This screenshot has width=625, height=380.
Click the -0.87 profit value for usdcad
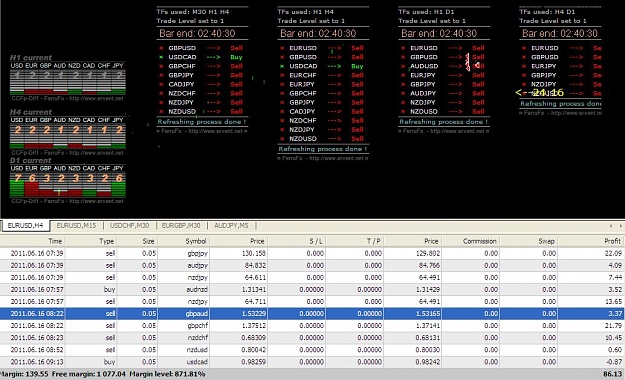[614, 362]
